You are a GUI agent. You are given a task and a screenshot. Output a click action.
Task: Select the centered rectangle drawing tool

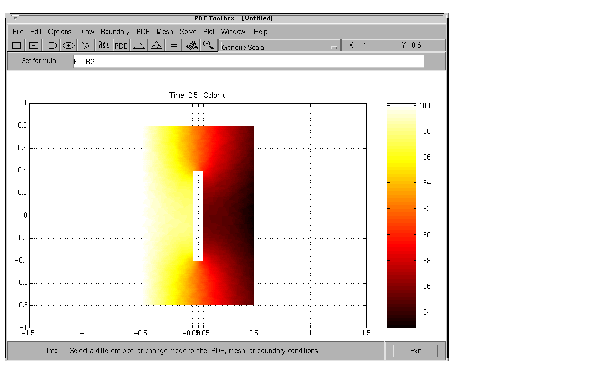click(33, 45)
